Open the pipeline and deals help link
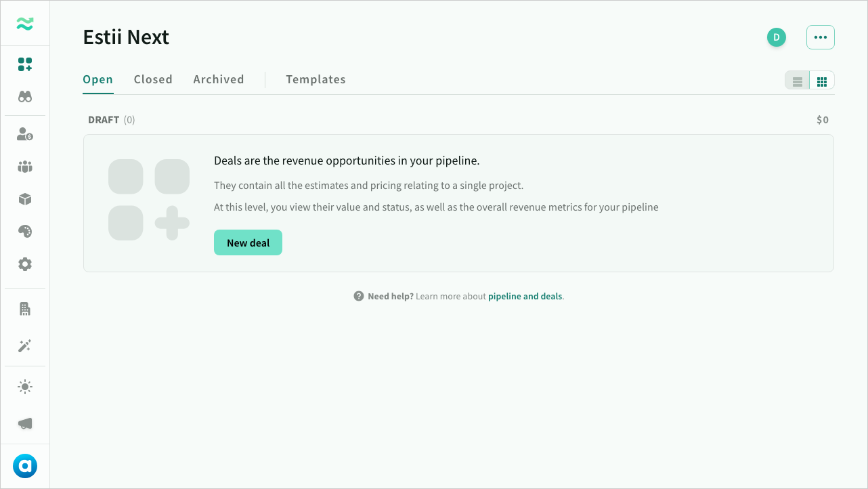Image resolution: width=868 pixels, height=489 pixels. coord(525,296)
